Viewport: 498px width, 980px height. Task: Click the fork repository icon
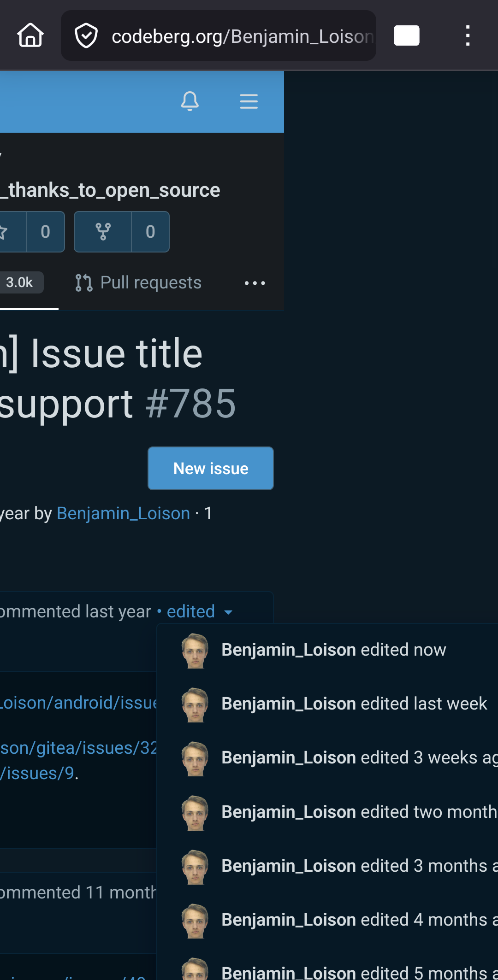click(103, 232)
